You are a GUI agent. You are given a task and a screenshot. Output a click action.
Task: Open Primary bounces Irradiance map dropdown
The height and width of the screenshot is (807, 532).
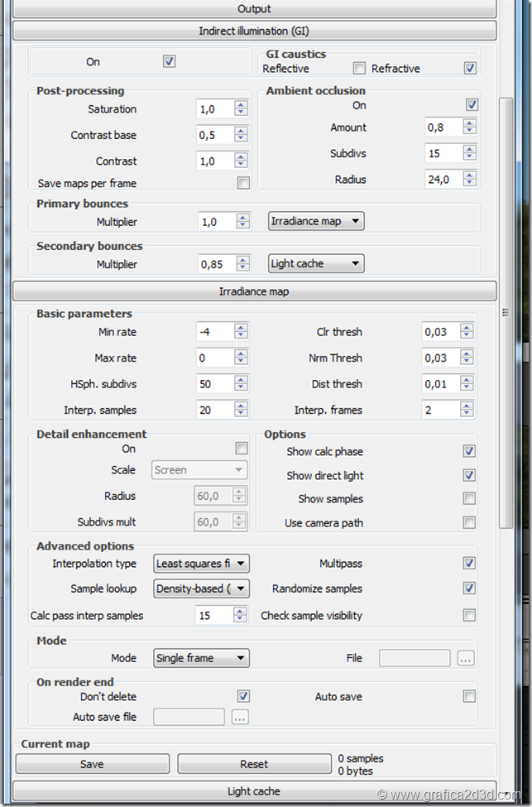pos(317,222)
